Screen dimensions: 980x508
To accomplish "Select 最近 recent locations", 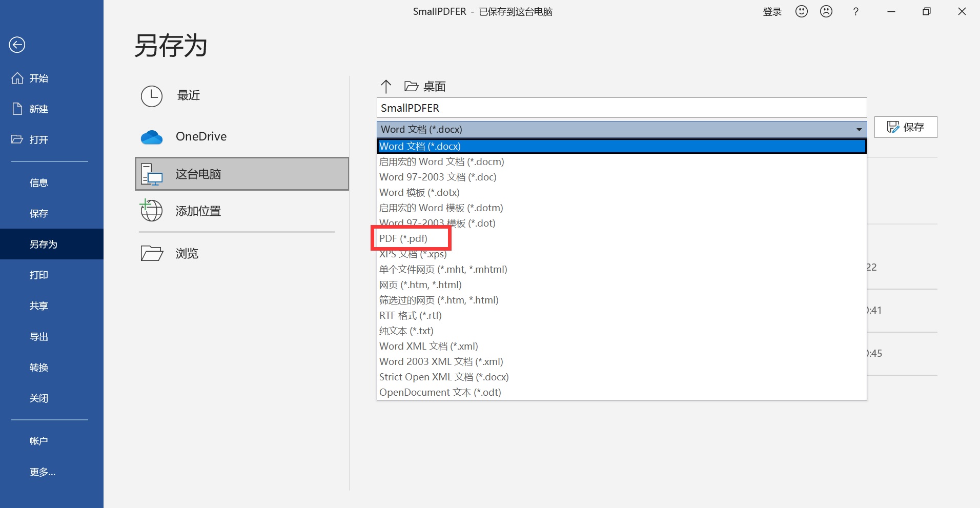I will (188, 96).
